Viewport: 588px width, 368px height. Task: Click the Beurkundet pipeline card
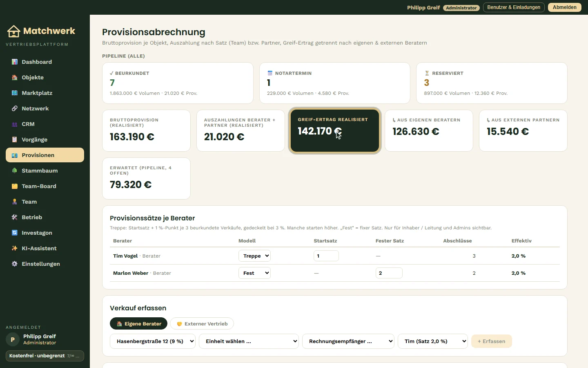tap(178, 83)
